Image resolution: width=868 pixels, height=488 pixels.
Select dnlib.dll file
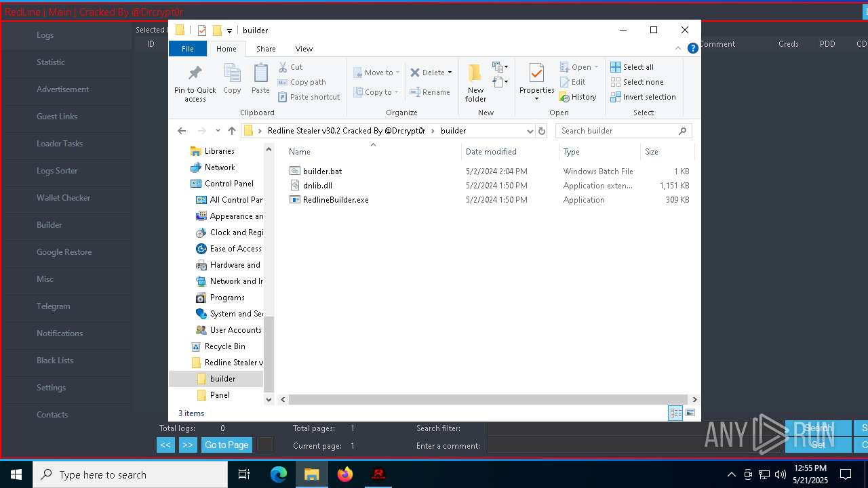point(317,186)
